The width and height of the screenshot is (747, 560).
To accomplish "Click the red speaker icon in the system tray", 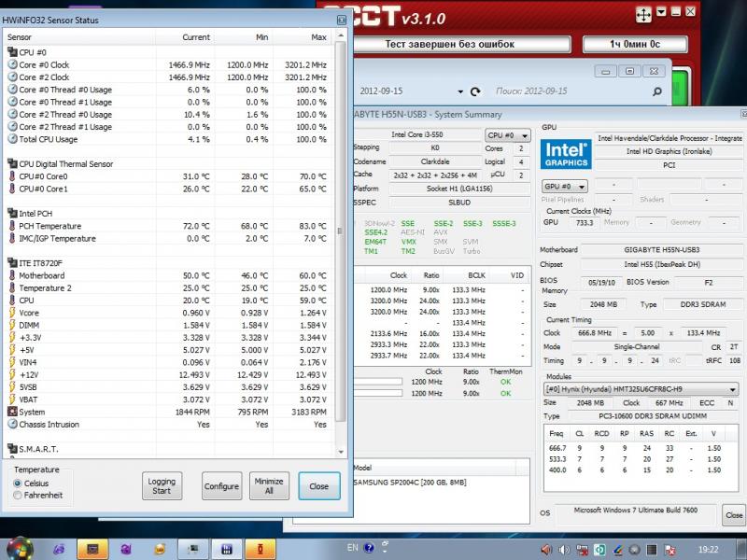I will click(x=546, y=550).
